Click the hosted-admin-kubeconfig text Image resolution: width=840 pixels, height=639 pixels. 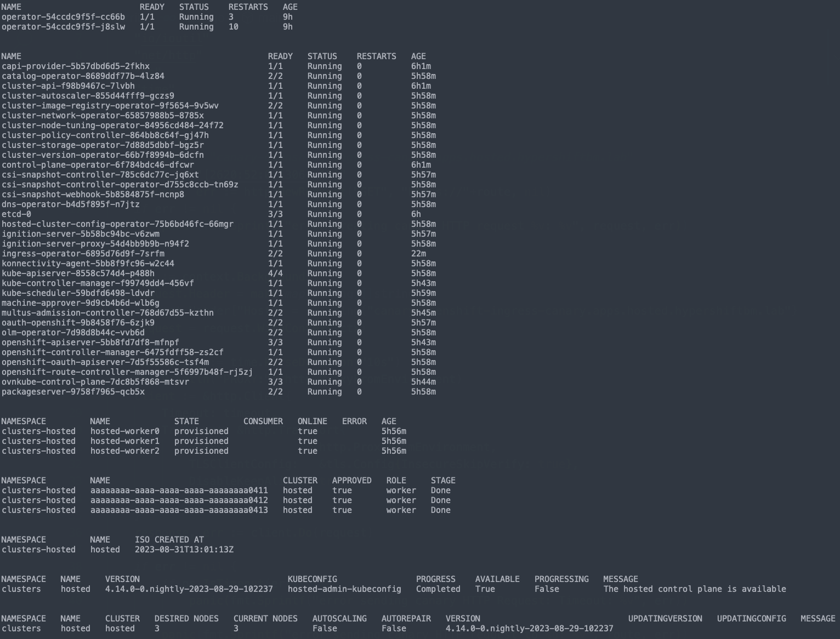coord(344,589)
